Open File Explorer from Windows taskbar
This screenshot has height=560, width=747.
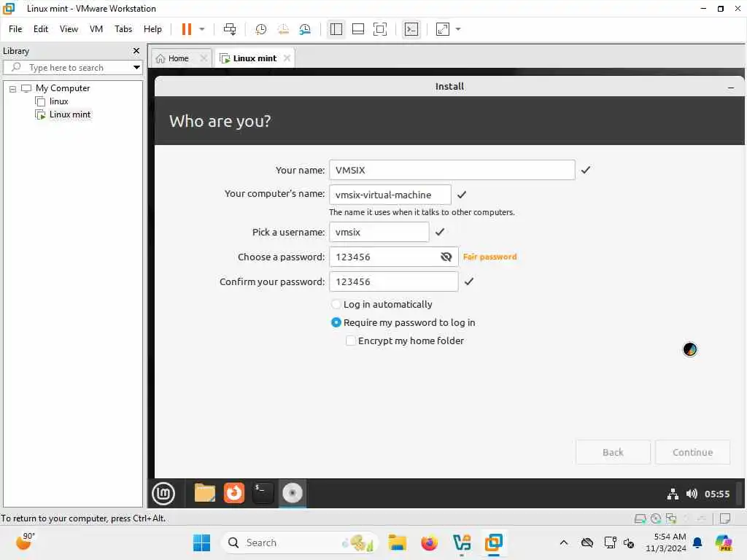pyautogui.click(x=398, y=542)
